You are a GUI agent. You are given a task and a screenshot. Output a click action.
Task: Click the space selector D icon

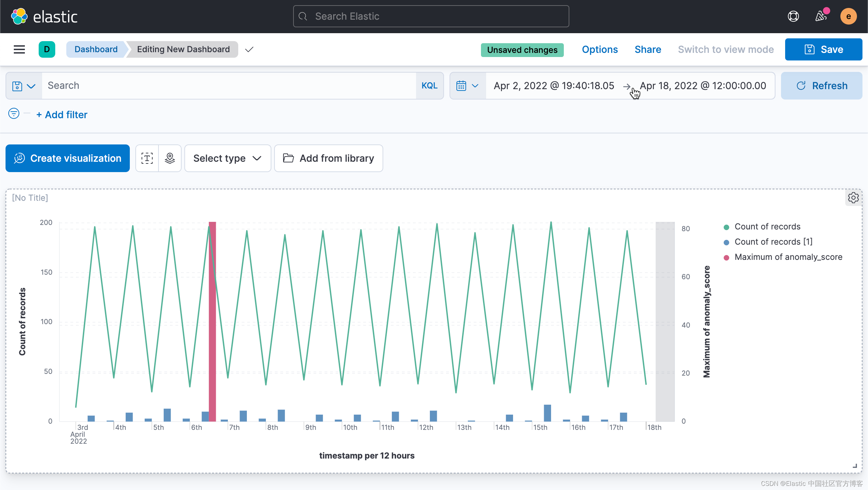pyautogui.click(x=47, y=49)
